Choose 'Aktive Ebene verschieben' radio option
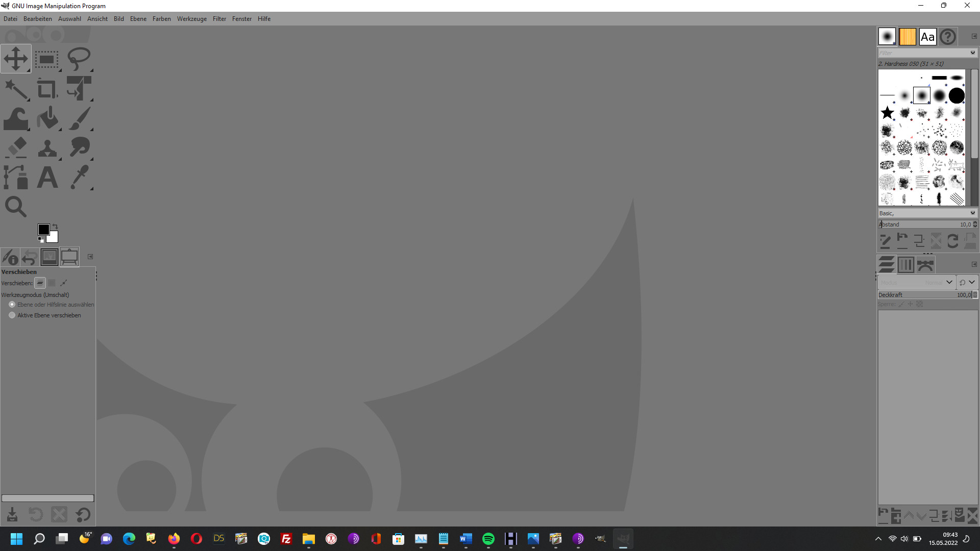980x551 pixels. [12, 315]
